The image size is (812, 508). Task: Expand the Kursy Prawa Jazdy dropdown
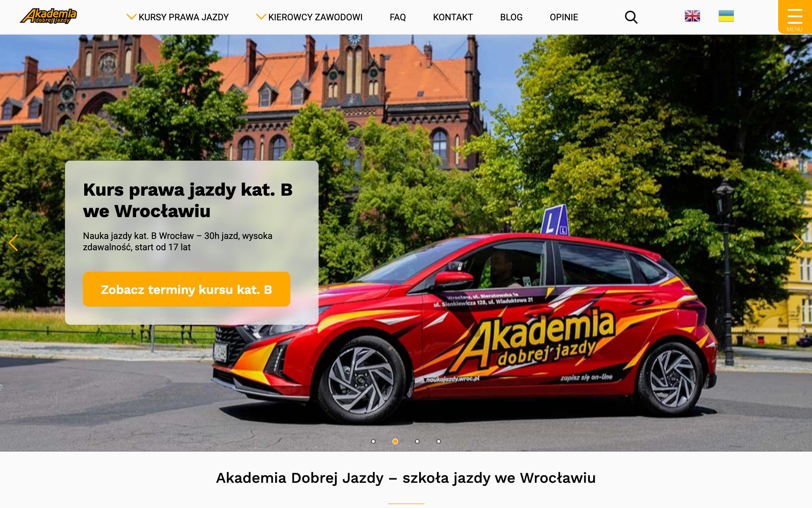tap(177, 17)
